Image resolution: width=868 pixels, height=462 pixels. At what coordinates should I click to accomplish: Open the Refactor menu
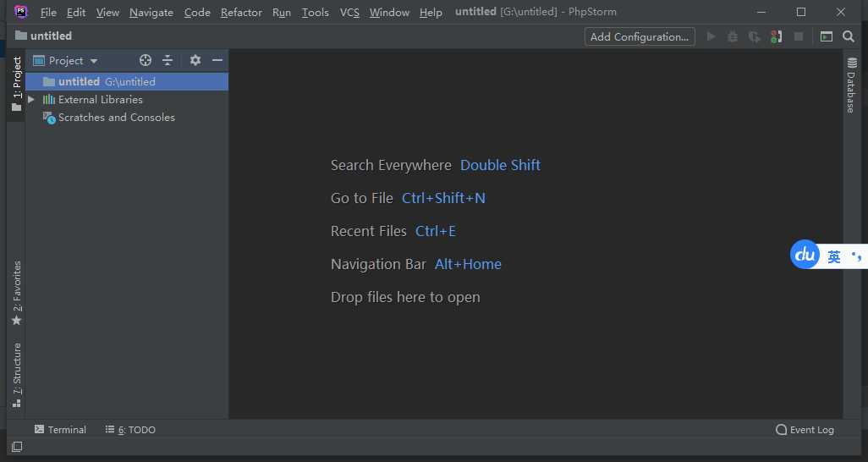click(241, 12)
